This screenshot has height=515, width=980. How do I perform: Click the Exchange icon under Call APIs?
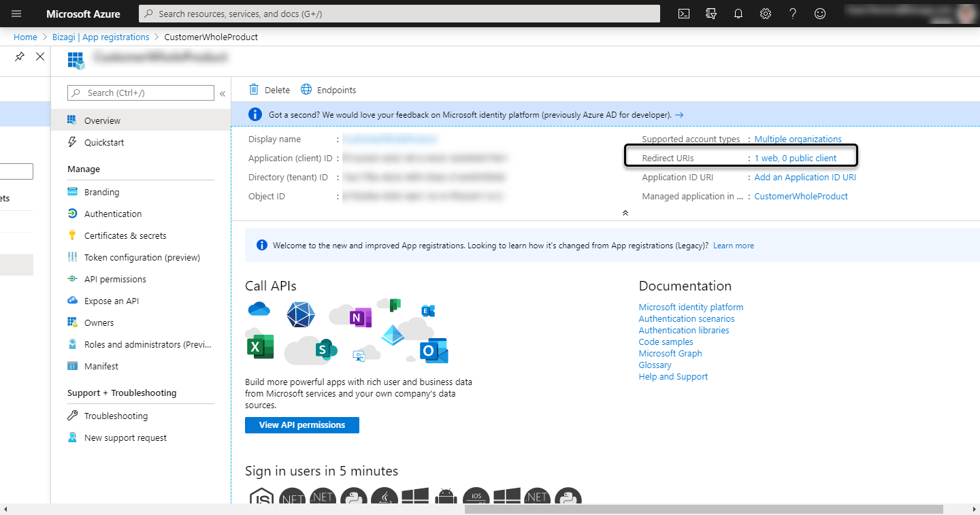428,311
